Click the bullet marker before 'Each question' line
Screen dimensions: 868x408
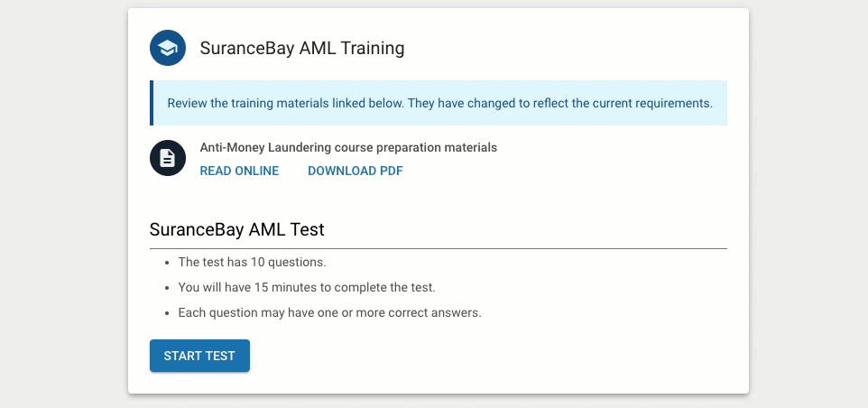pyautogui.click(x=167, y=313)
